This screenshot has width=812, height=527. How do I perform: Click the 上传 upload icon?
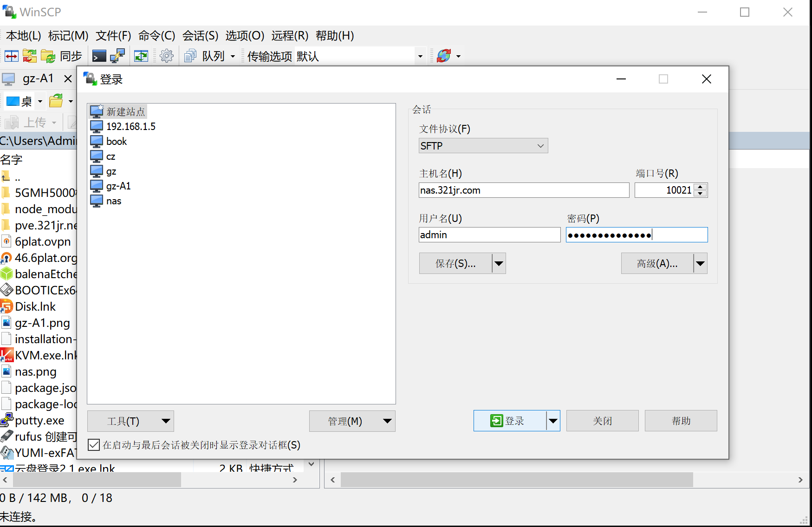tap(12, 123)
